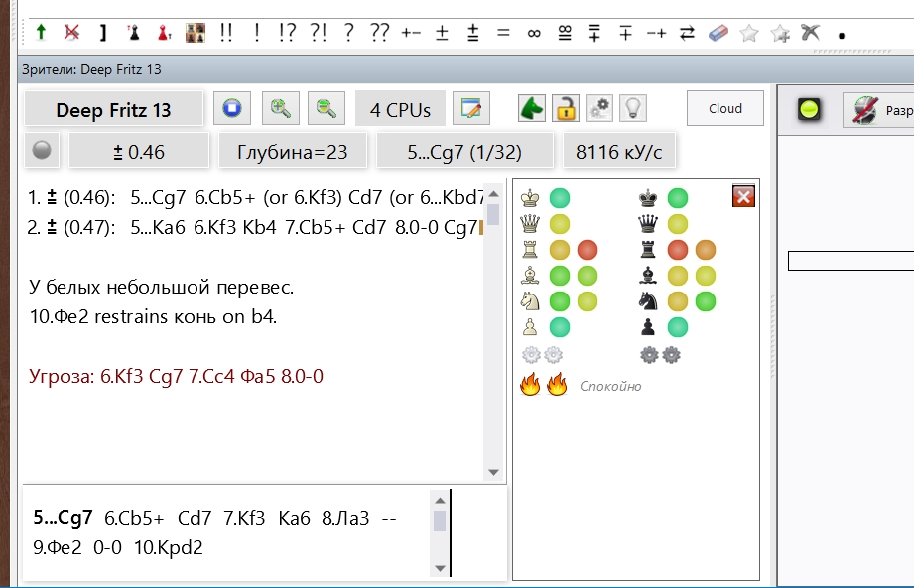Click the green arrow icon in annotation toolbar
Screen dimensions: 914x588
tap(40, 32)
